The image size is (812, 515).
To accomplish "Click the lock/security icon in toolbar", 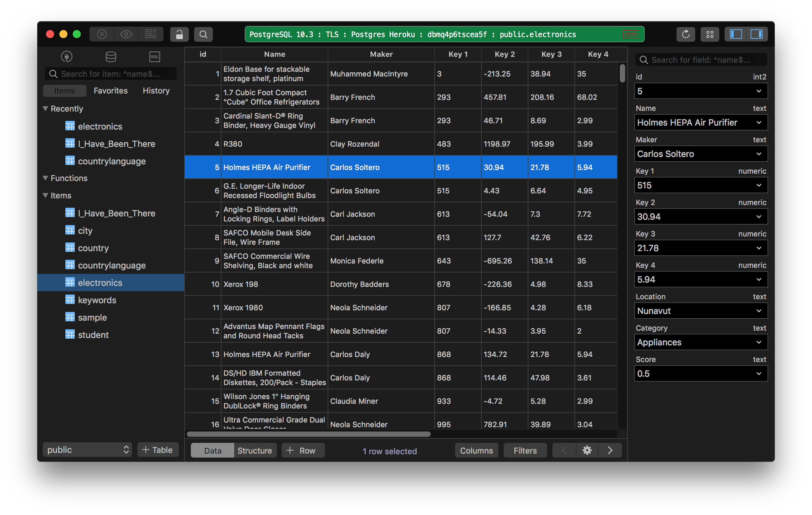I will 179,34.
